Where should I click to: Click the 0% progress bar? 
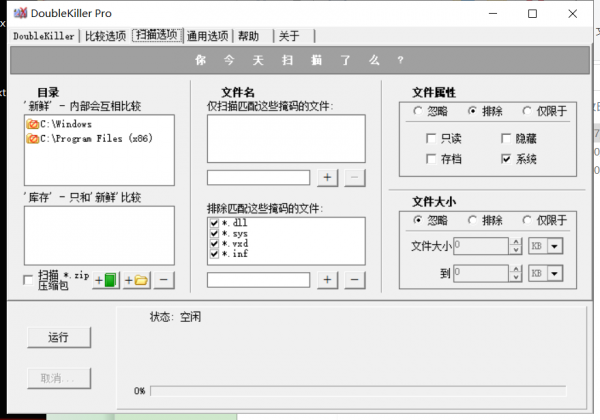click(x=358, y=391)
